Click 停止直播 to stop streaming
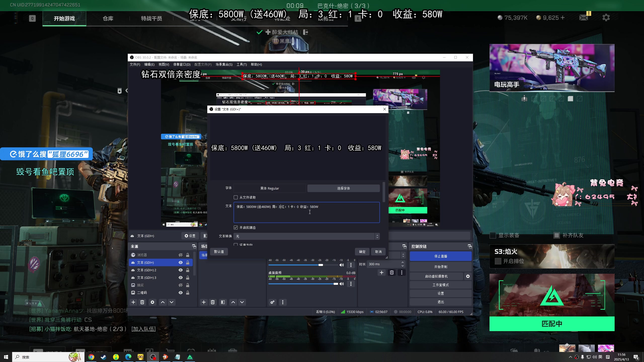644x362 pixels. pos(440,256)
